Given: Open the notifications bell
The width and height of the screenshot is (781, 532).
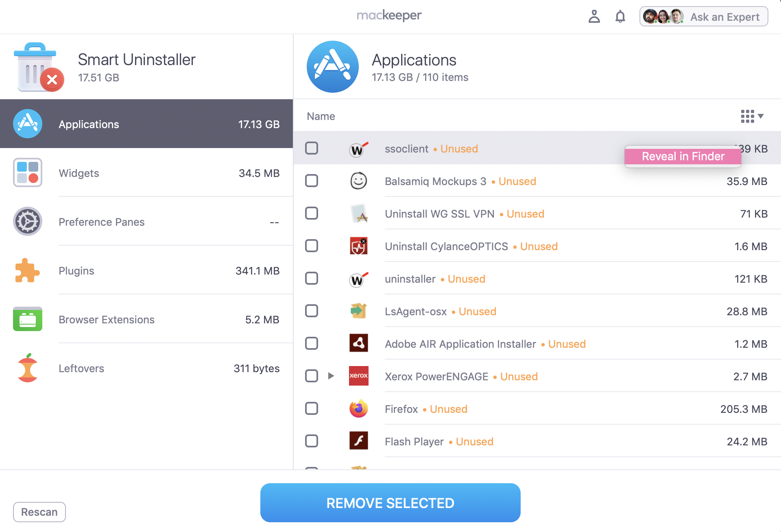Looking at the screenshot, I should (x=620, y=16).
